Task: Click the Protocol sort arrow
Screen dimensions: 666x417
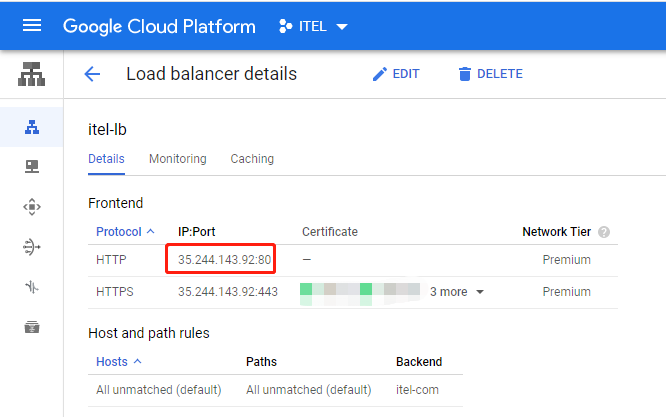Action: pyautogui.click(x=150, y=231)
